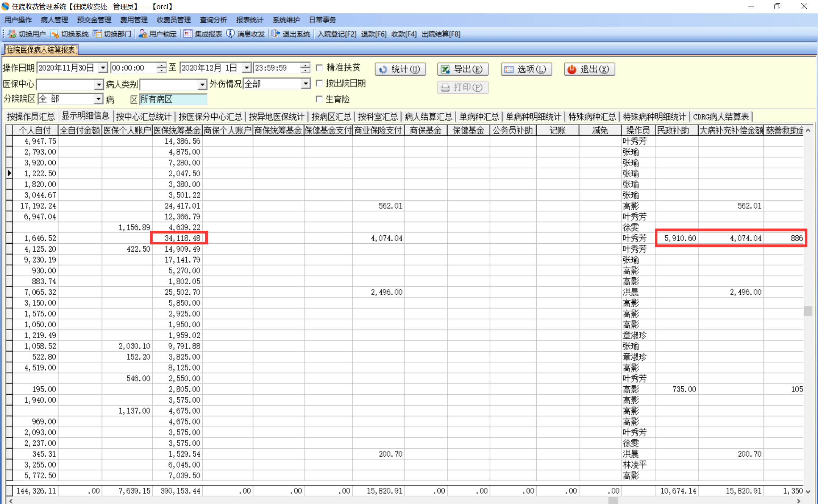Switch to the 按病区汇总 tab
This screenshot has width=818, height=504.
(331, 117)
